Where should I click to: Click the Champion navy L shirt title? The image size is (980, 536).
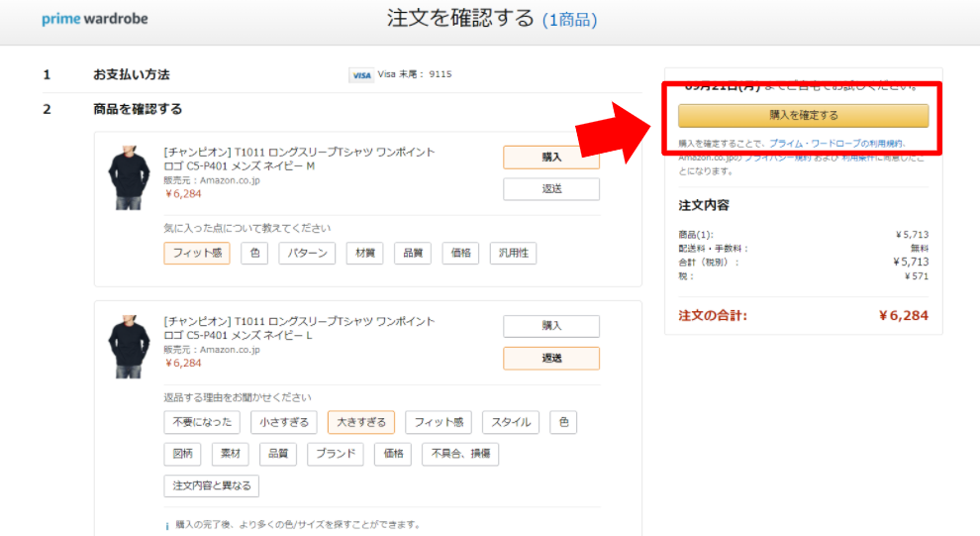[x=299, y=328]
